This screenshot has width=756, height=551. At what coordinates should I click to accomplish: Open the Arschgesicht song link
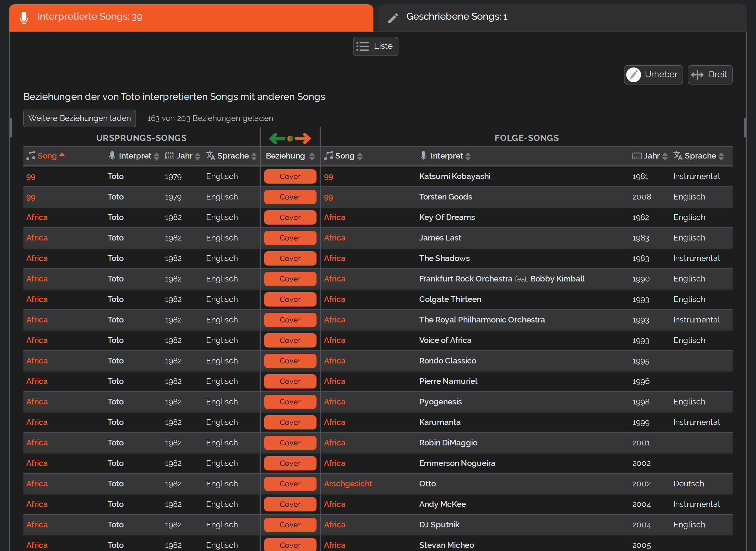pyautogui.click(x=348, y=484)
